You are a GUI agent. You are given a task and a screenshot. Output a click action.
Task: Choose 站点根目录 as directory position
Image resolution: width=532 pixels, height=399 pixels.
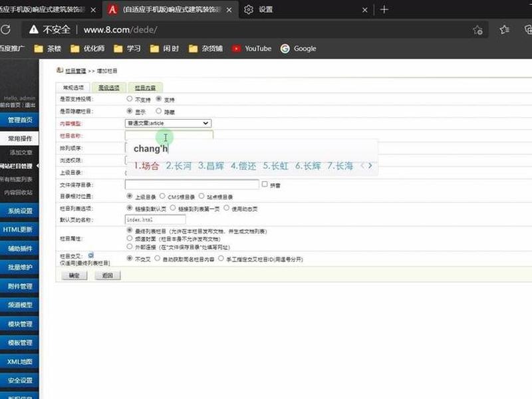click(201, 196)
